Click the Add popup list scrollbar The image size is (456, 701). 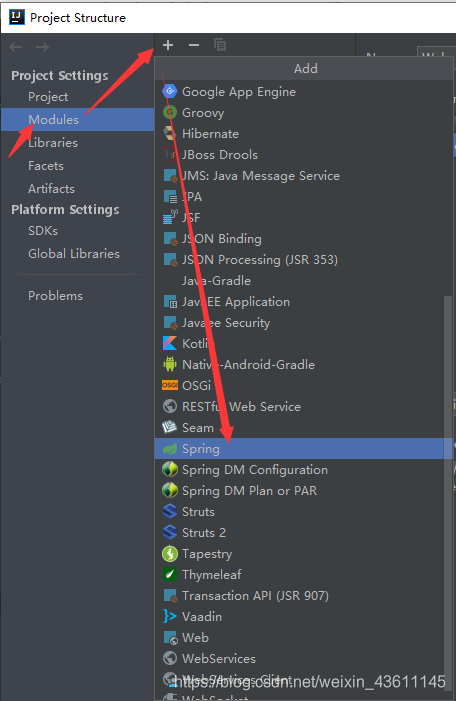(448, 492)
